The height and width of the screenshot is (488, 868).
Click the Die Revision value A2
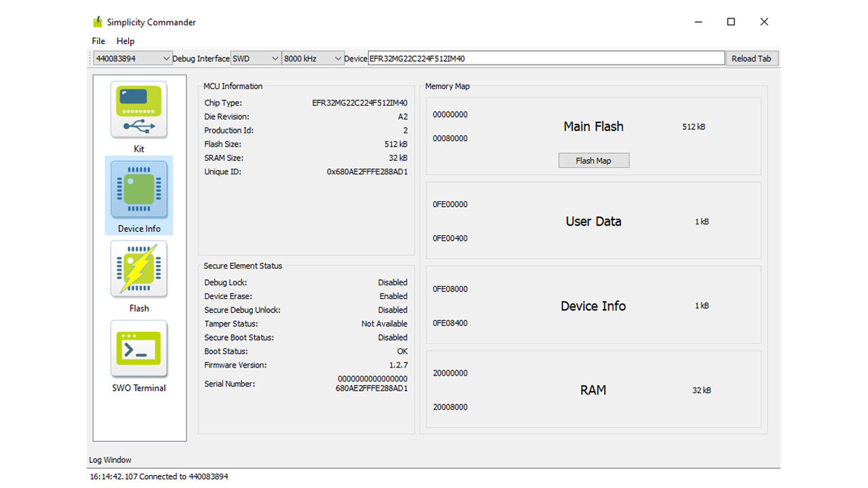pos(403,117)
